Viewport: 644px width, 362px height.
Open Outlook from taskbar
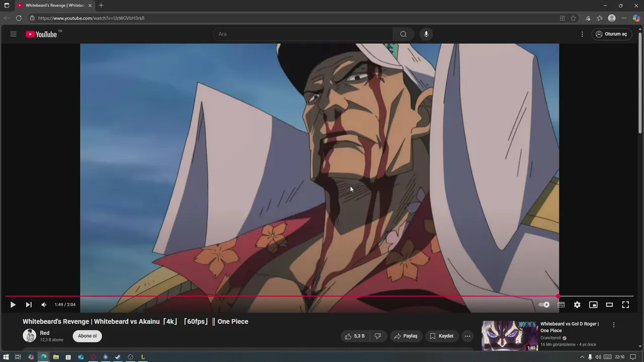[80, 357]
